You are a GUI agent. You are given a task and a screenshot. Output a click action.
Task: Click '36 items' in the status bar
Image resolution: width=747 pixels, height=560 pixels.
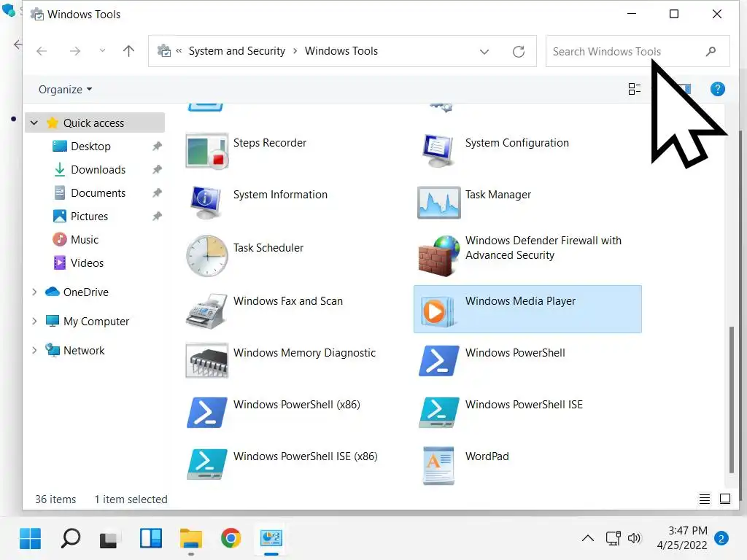[55, 499]
